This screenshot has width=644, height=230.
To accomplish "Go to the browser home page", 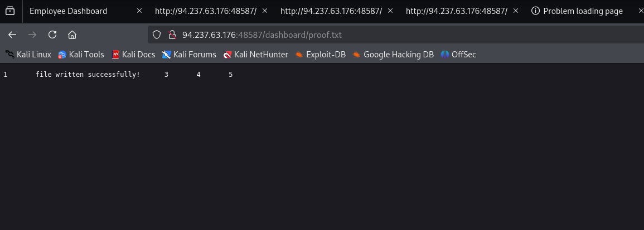I will click(x=72, y=35).
